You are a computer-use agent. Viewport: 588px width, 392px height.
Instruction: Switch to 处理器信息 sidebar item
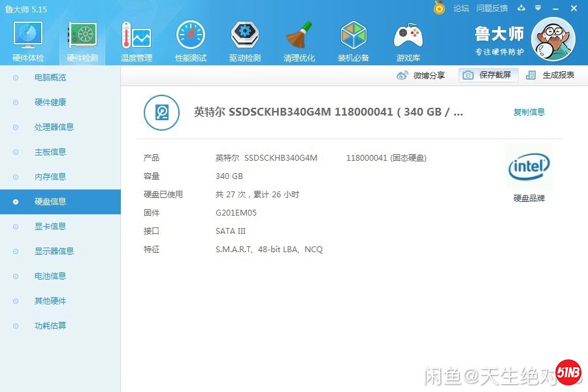54,127
